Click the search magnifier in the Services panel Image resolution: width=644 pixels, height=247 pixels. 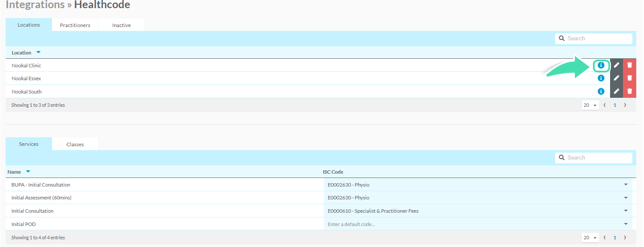click(562, 158)
